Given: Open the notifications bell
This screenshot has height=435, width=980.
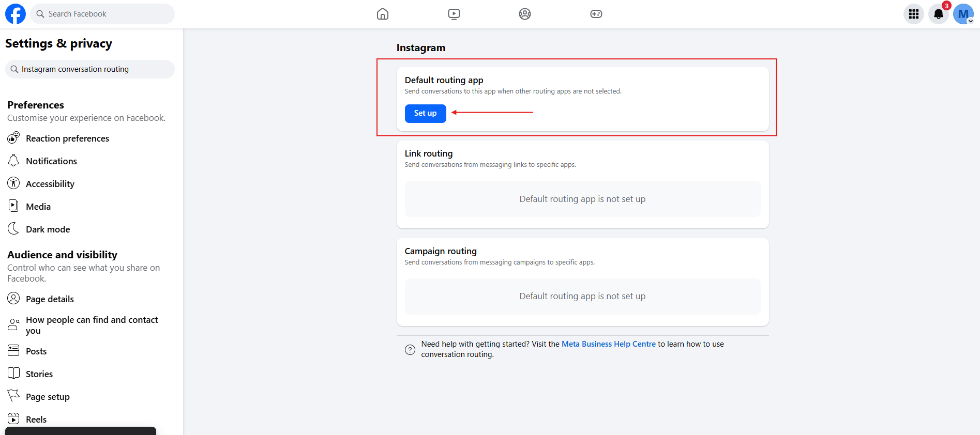Looking at the screenshot, I should tap(938, 14).
